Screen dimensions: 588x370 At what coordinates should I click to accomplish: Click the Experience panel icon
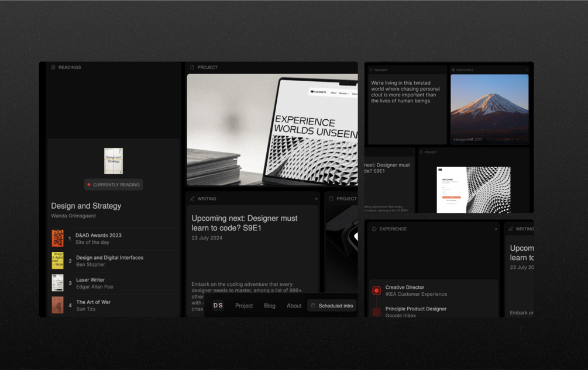pos(374,229)
